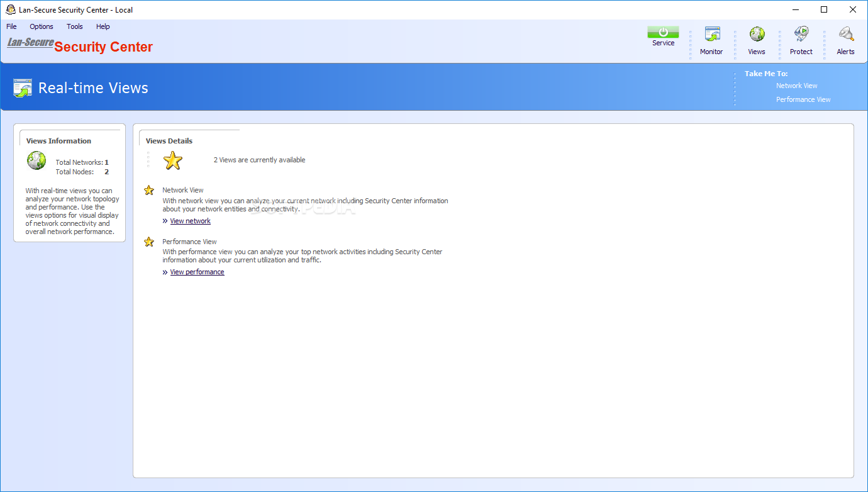Click the red Security Center title text

tap(104, 47)
